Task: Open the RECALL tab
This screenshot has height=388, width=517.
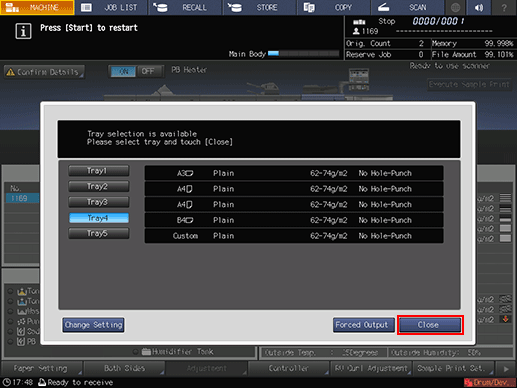Action: click(x=185, y=7)
